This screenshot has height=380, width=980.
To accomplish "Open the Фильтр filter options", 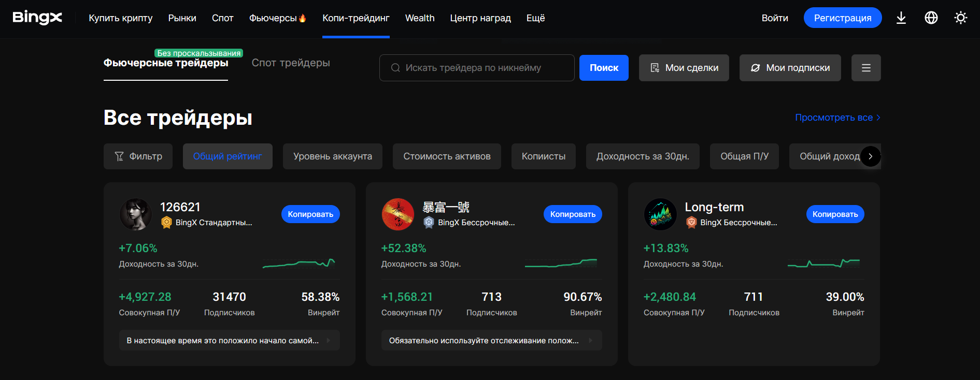I will pos(138,156).
